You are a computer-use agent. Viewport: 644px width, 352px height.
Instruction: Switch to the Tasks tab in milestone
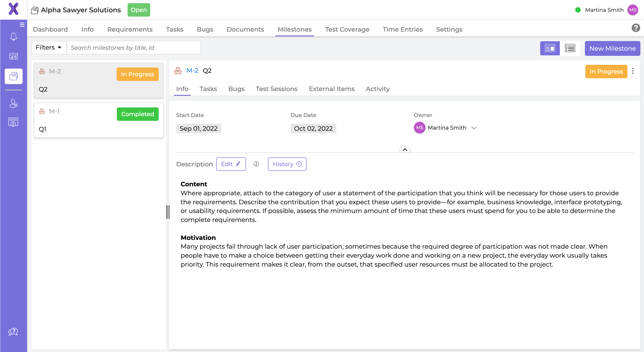[x=208, y=88]
